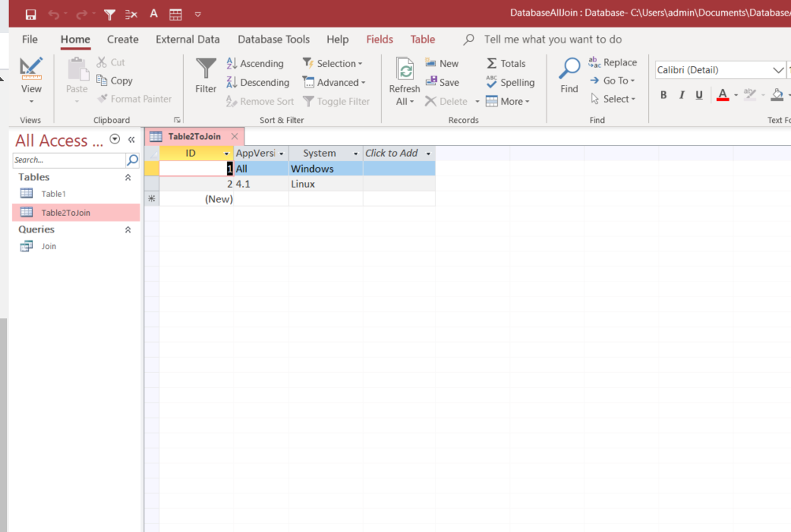The width and height of the screenshot is (791, 532).
Task: Switch to the Create ribbon tab
Action: (122, 39)
